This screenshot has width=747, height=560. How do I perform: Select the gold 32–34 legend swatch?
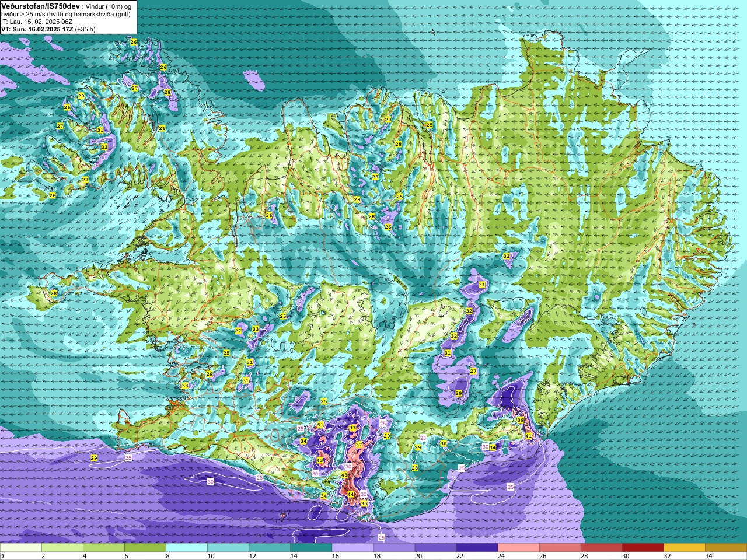pos(684,548)
